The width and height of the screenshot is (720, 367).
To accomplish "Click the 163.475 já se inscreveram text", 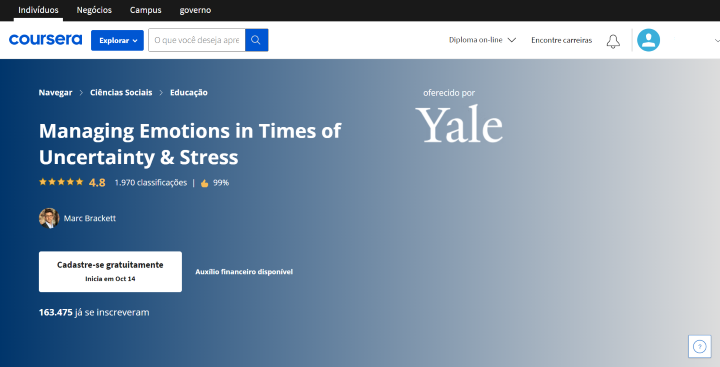I will (x=94, y=312).
